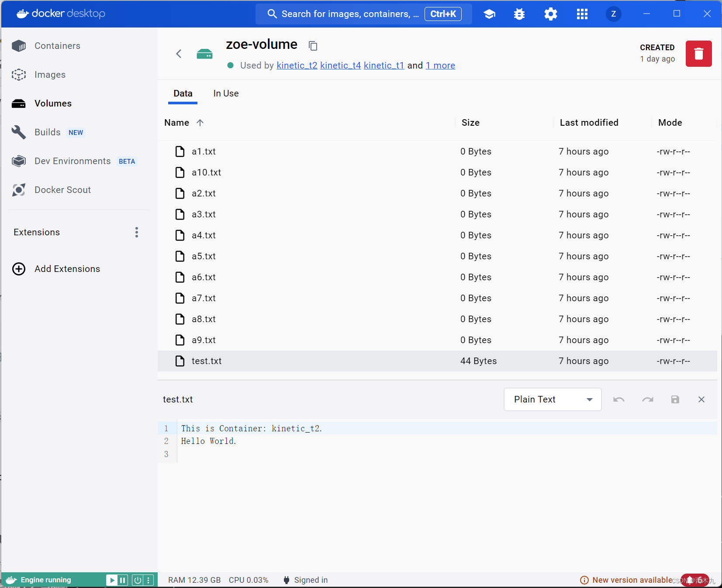Click the engine power button
The height and width of the screenshot is (588, 722).
coord(138,580)
